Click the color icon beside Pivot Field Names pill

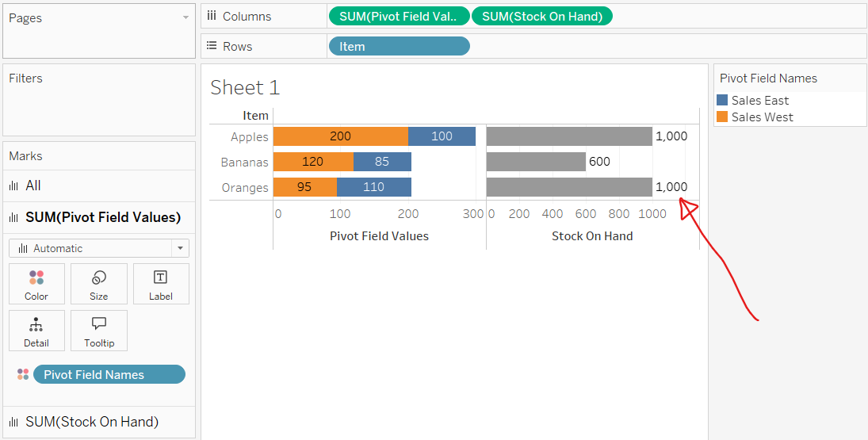pyautogui.click(x=23, y=374)
